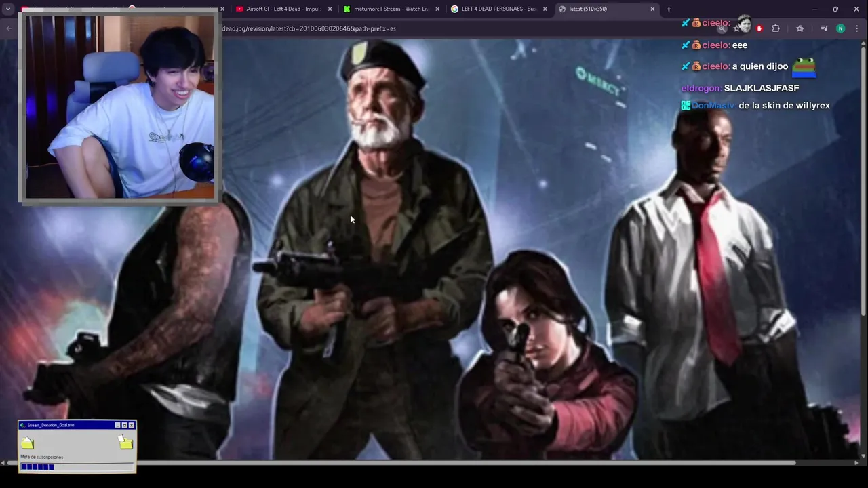
Task: Click the 'Meta de suscripciones' label
Action: [41, 457]
